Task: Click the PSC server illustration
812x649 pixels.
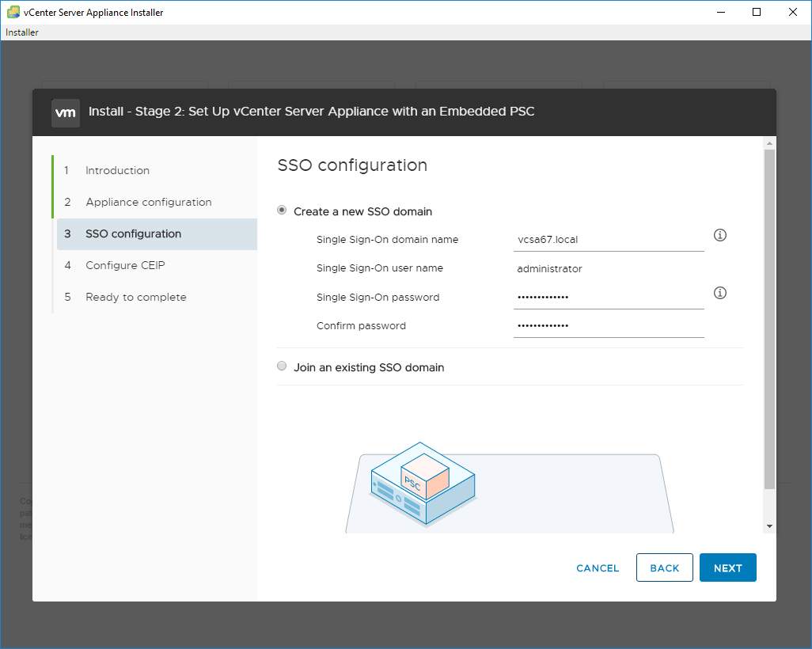Action: coord(423,484)
